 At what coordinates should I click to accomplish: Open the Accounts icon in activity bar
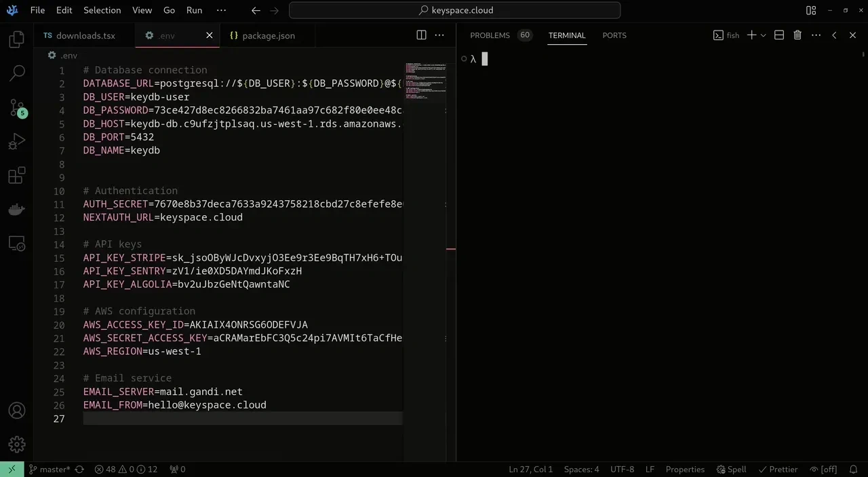17,411
